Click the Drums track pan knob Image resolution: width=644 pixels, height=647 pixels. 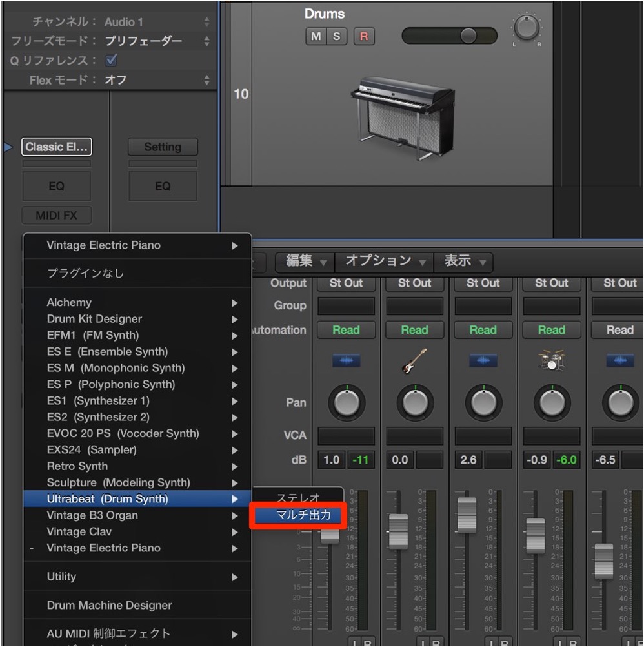click(x=527, y=28)
